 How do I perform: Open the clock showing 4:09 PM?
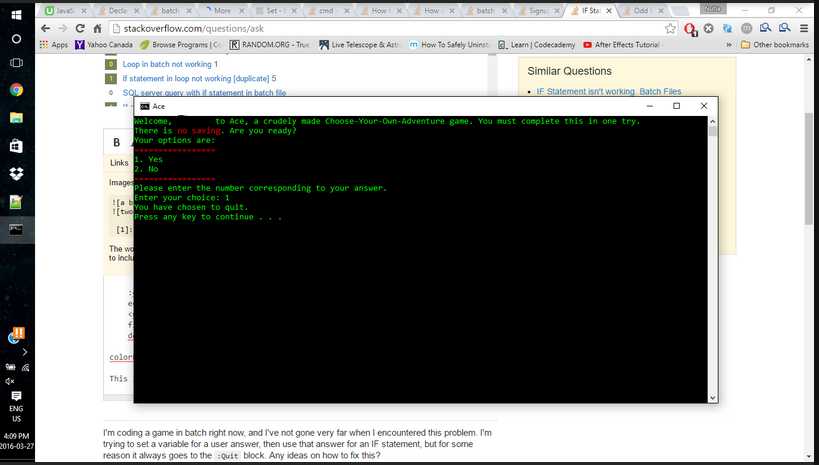pos(16,440)
